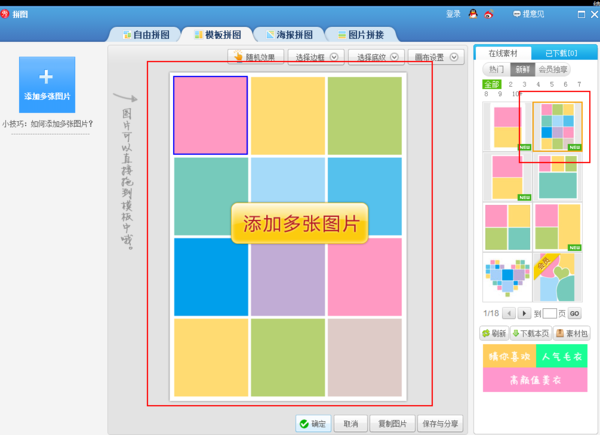Open the 猜你喜欢 banner
Image resolution: width=600 pixels, height=435 pixels.
pos(509,357)
